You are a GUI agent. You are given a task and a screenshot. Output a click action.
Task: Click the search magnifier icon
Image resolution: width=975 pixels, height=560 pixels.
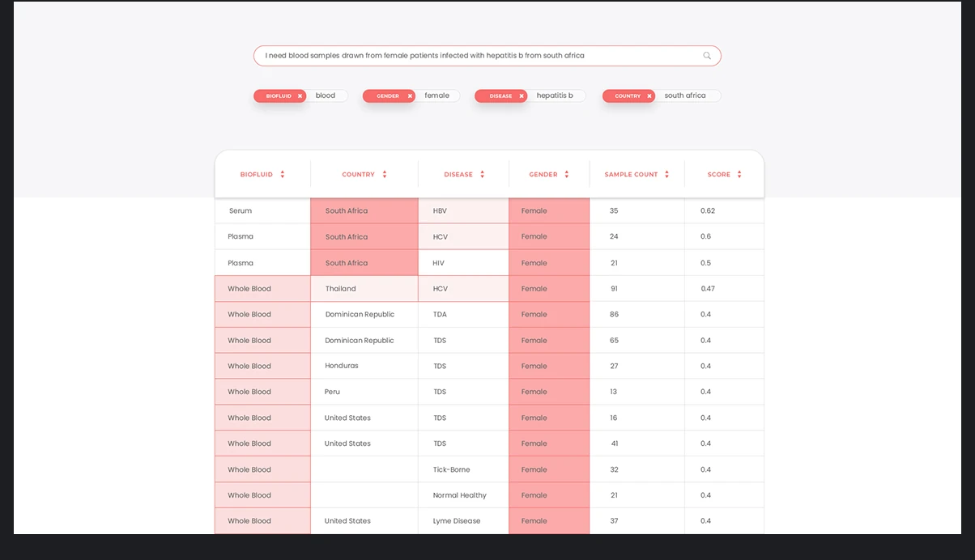click(x=707, y=56)
